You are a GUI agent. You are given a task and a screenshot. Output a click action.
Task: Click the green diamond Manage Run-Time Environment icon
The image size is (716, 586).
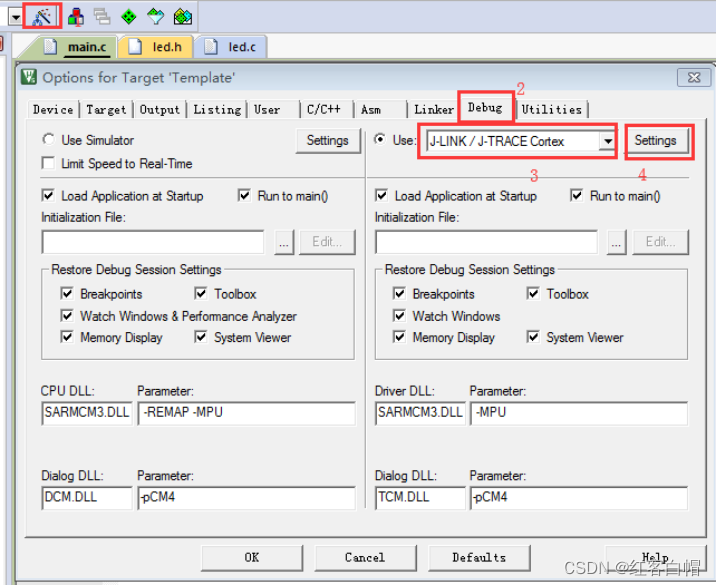[129, 17]
